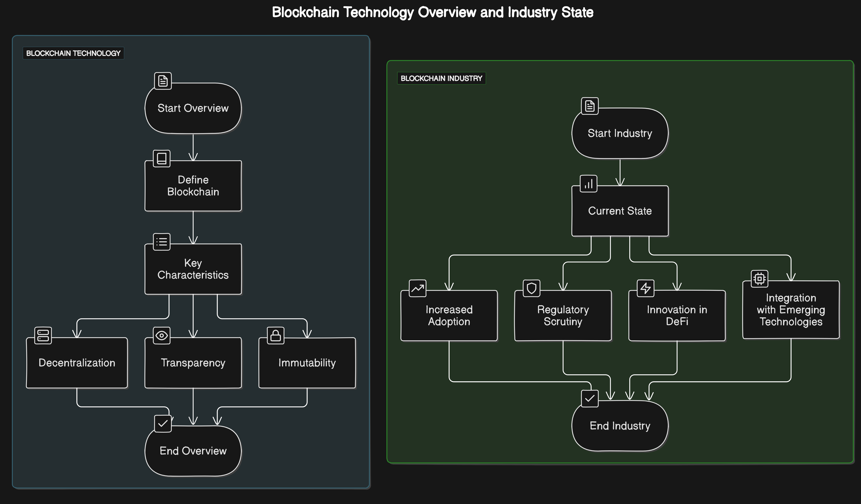Click the document icon on Start Overview
The image size is (861, 504).
click(x=163, y=81)
